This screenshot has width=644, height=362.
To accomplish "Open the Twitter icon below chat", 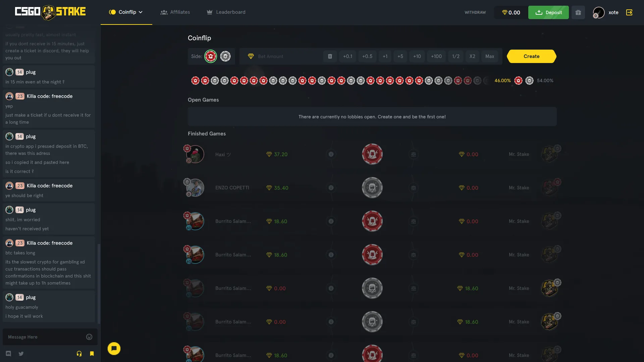I will [x=21, y=354].
